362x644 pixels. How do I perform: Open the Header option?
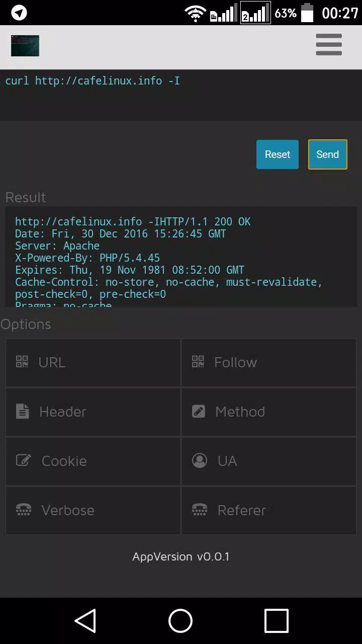click(93, 412)
